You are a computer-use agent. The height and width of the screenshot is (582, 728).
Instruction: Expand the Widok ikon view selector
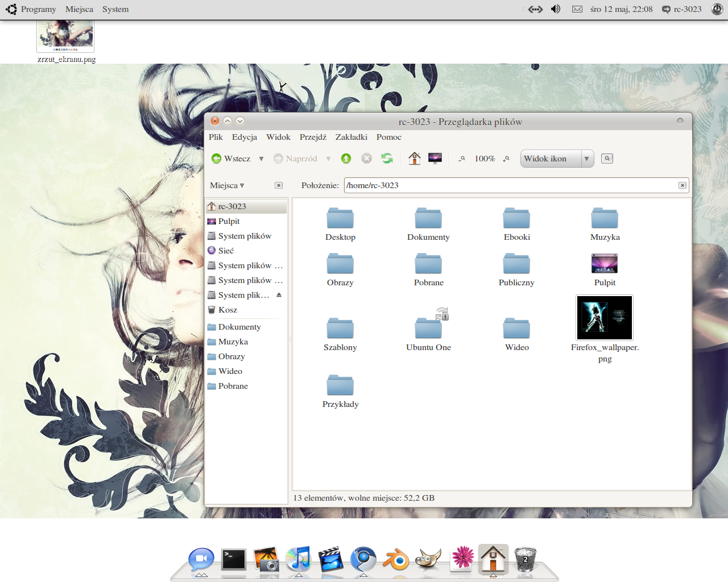pyautogui.click(x=586, y=159)
